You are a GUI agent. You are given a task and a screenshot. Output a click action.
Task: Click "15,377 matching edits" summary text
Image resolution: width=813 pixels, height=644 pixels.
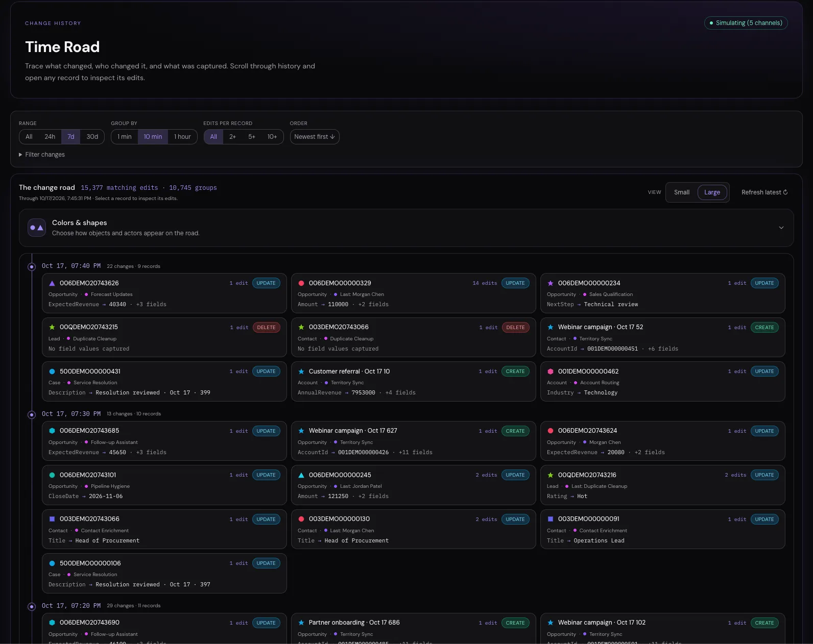119,188
